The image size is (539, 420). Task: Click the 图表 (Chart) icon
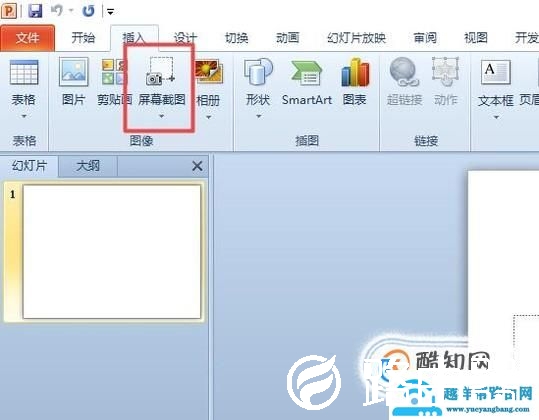tap(355, 72)
